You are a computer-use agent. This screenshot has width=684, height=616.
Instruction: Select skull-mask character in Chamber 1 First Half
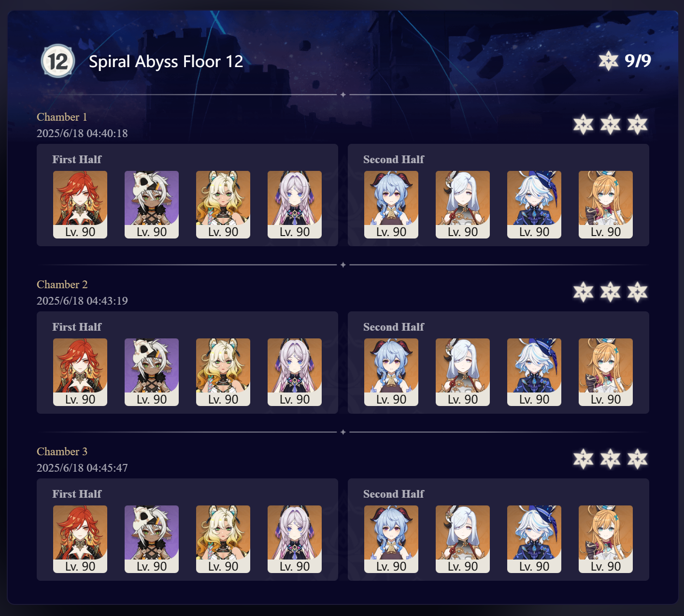[x=152, y=205]
